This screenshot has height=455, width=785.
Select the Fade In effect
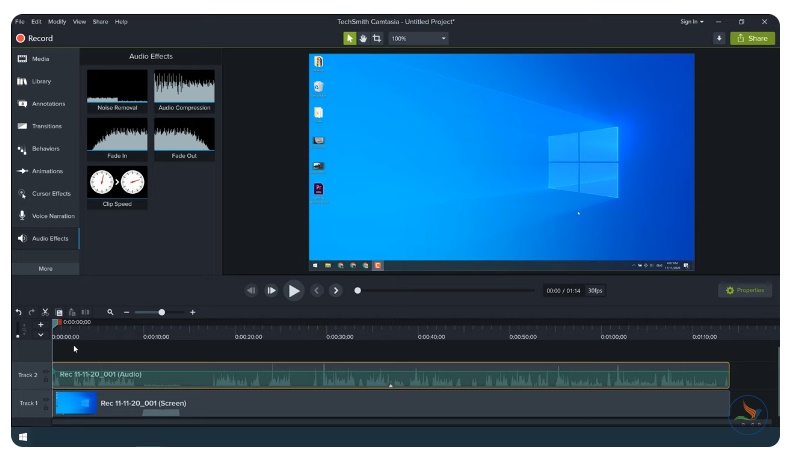click(x=117, y=139)
